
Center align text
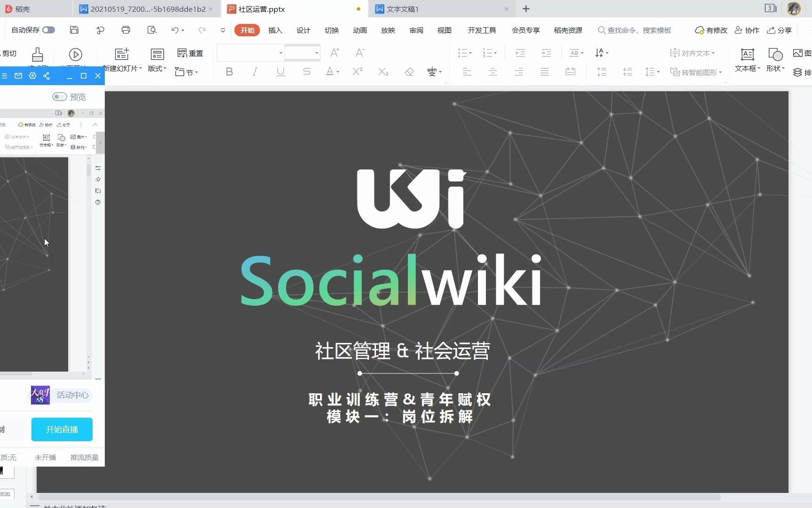(x=493, y=72)
